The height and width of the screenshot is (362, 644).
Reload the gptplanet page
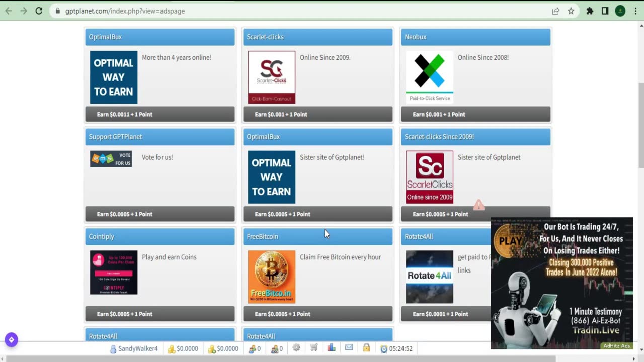coord(39,11)
